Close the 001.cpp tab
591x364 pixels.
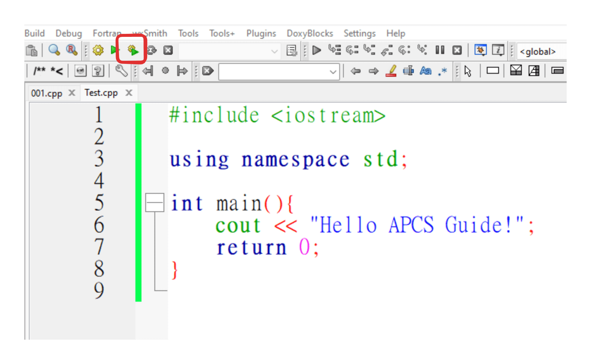coord(72,93)
